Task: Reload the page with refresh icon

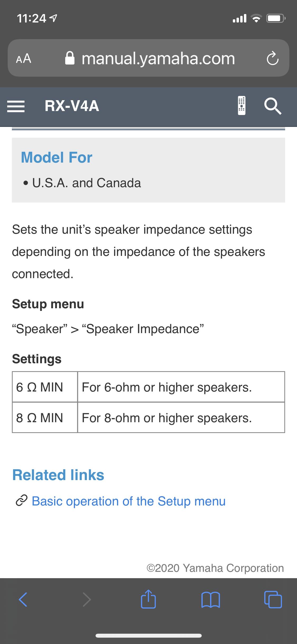Action: (x=272, y=59)
